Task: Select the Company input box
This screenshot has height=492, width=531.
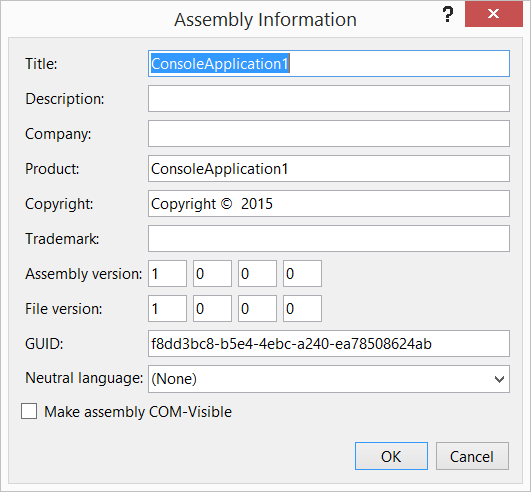Action: (x=328, y=134)
